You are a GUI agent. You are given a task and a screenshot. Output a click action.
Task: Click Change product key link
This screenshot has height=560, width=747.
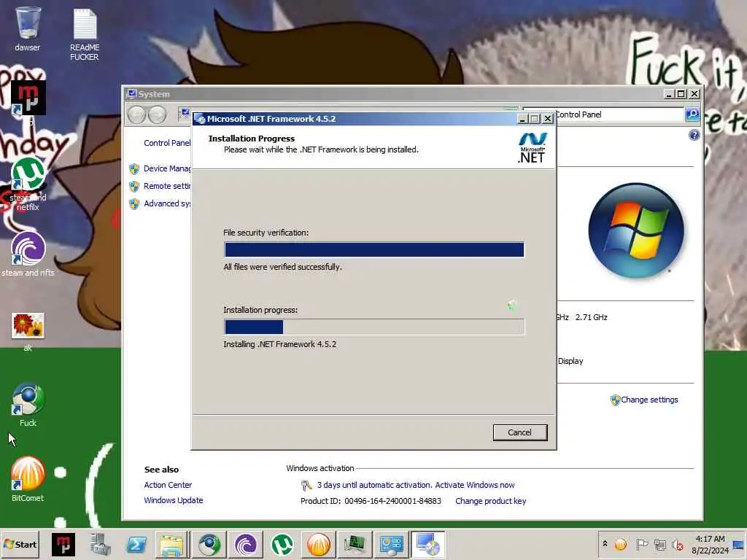tap(491, 501)
